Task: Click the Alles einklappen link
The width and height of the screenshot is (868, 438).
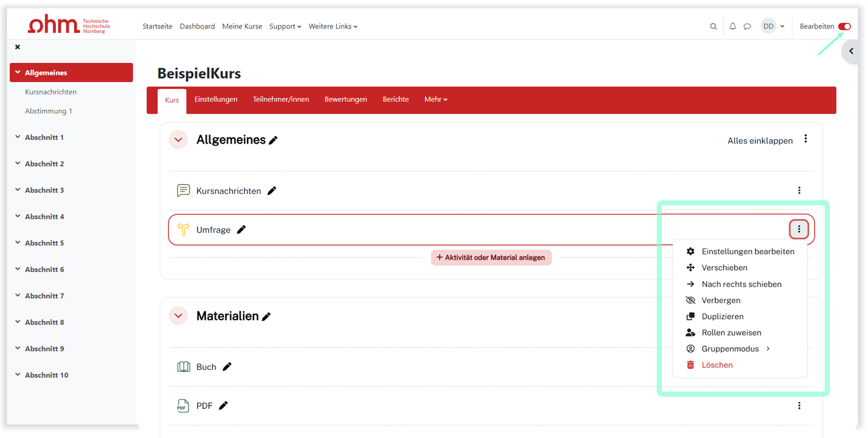Action: pos(760,141)
